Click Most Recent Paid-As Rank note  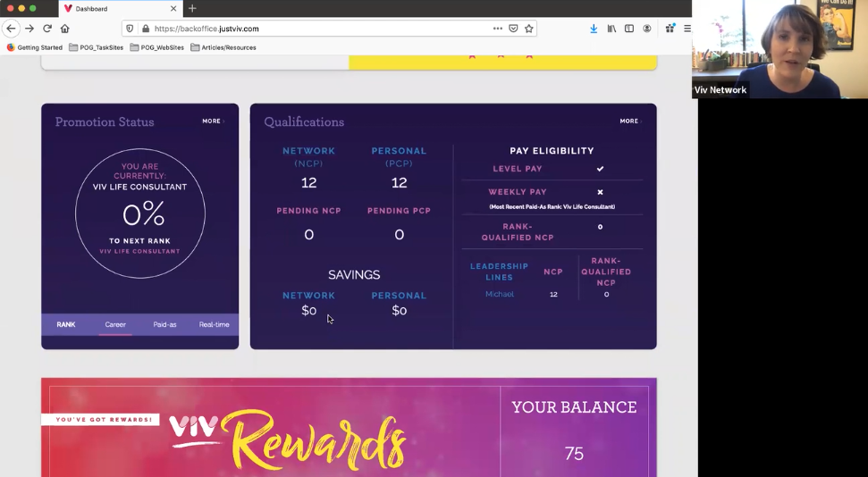[552, 207]
